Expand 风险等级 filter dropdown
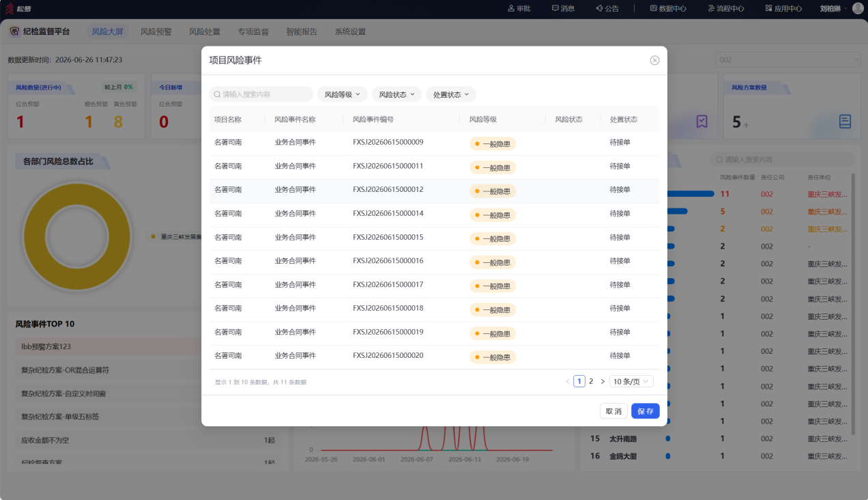Screen dimensions: 868x500 pos(342,94)
